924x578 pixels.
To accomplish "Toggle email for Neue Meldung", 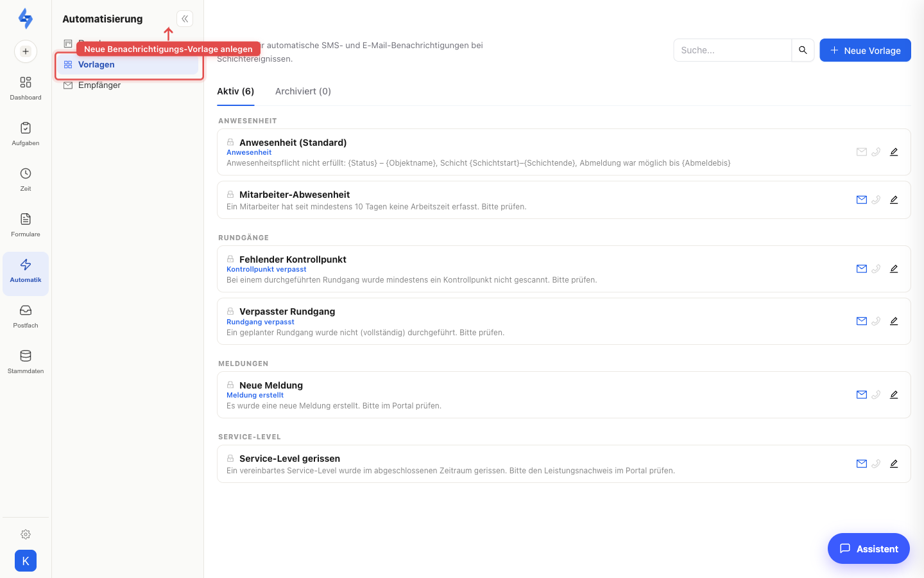I will coord(862,395).
